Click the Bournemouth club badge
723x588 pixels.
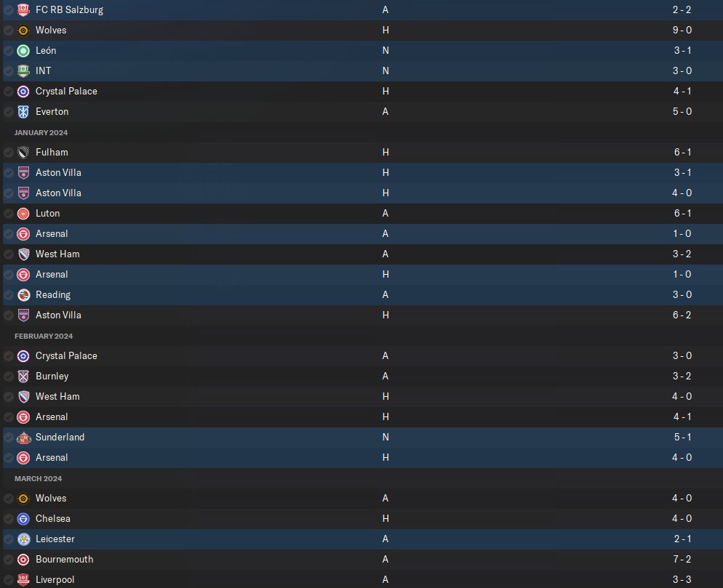click(x=23, y=560)
